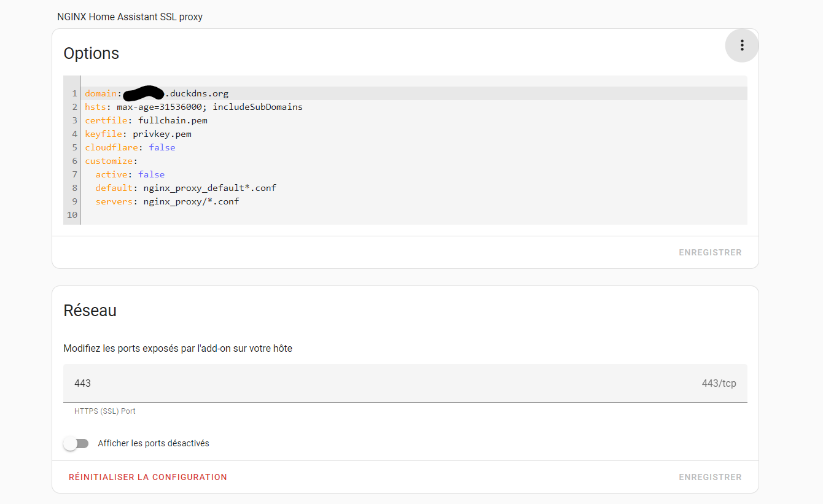The height and width of the screenshot is (504, 823).
Task: Click the 'active: false' line
Action: pos(414,174)
